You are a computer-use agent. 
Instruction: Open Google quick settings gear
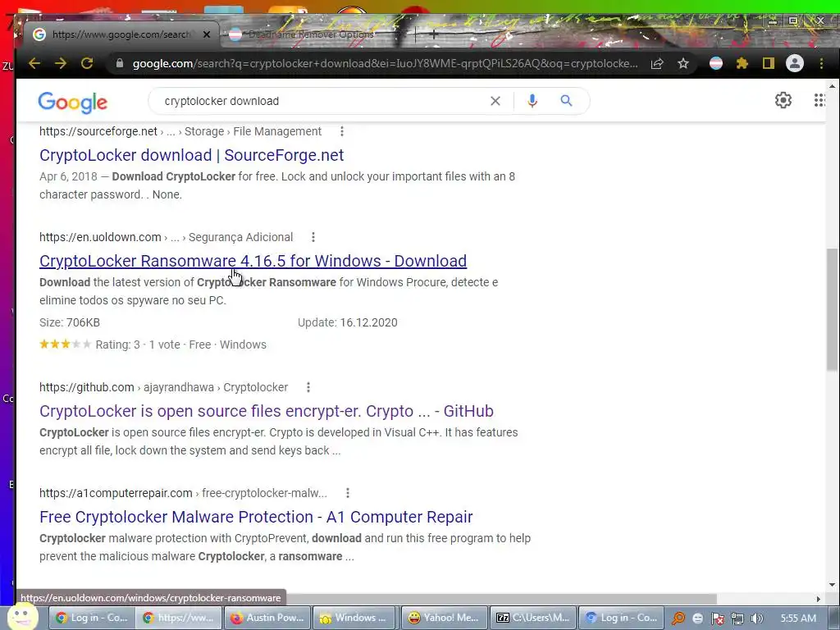[783, 100]
